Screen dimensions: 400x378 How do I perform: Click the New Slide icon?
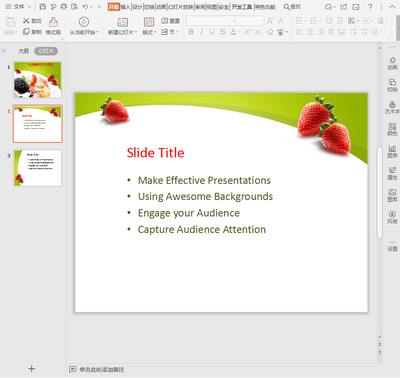[122, 22]
